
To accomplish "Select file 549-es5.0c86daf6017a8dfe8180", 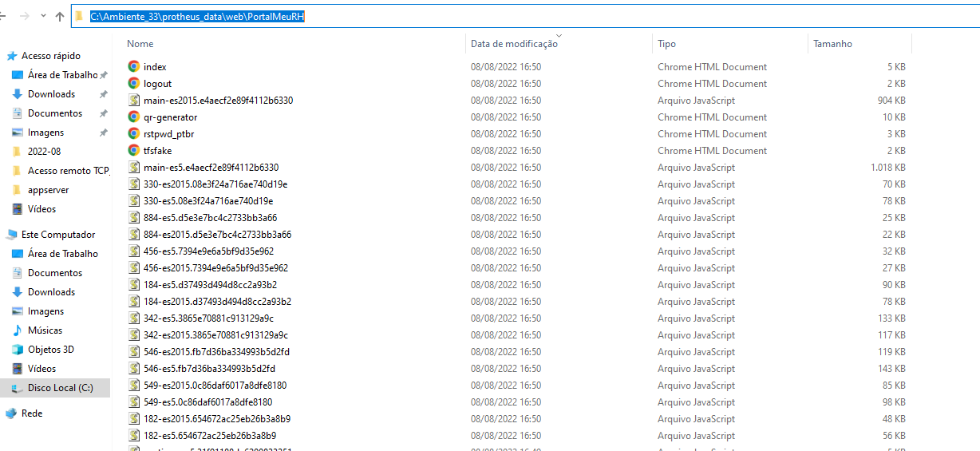I will (x=207, y=402).
